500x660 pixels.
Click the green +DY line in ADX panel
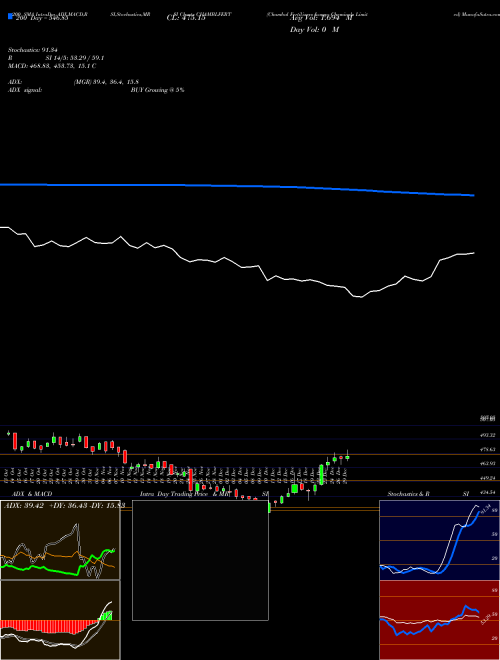point(57,564)
